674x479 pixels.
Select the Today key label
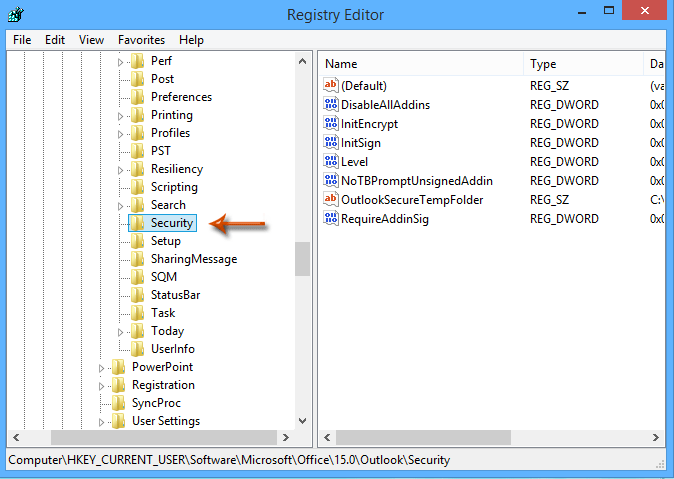(x=168, y=331)
